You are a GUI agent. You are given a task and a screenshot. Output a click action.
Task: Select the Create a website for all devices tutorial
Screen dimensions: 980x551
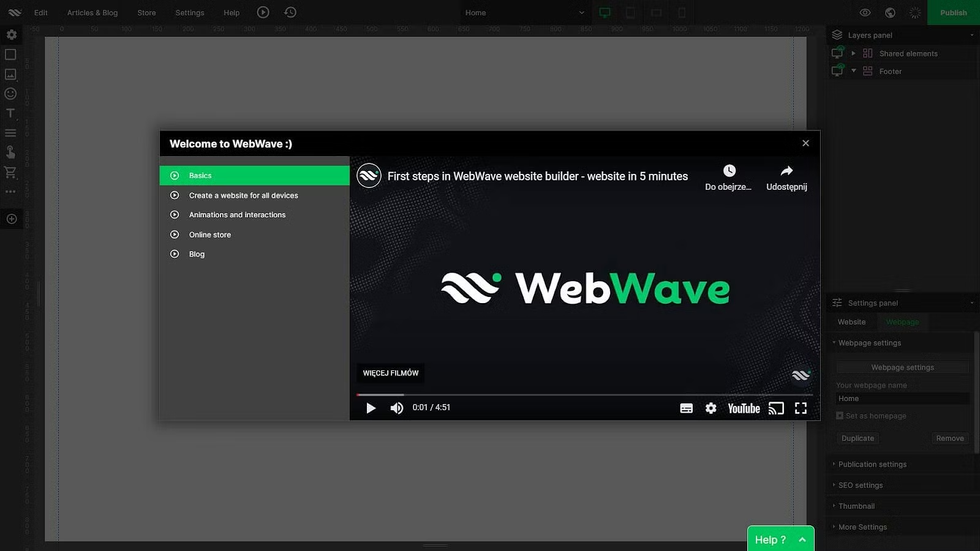coord(254,195)
